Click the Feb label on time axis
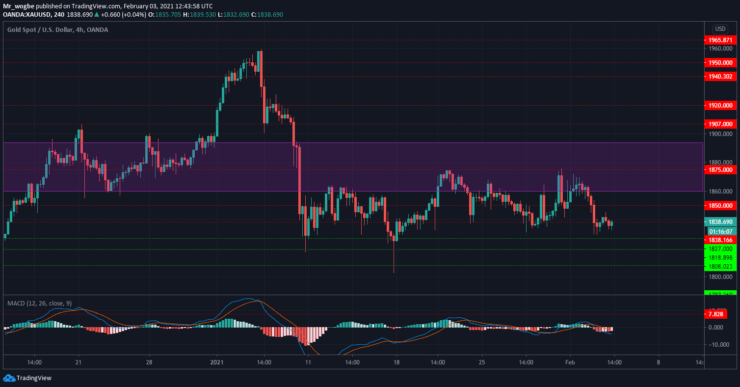This screenshot has height=387, width=740. 570,362
